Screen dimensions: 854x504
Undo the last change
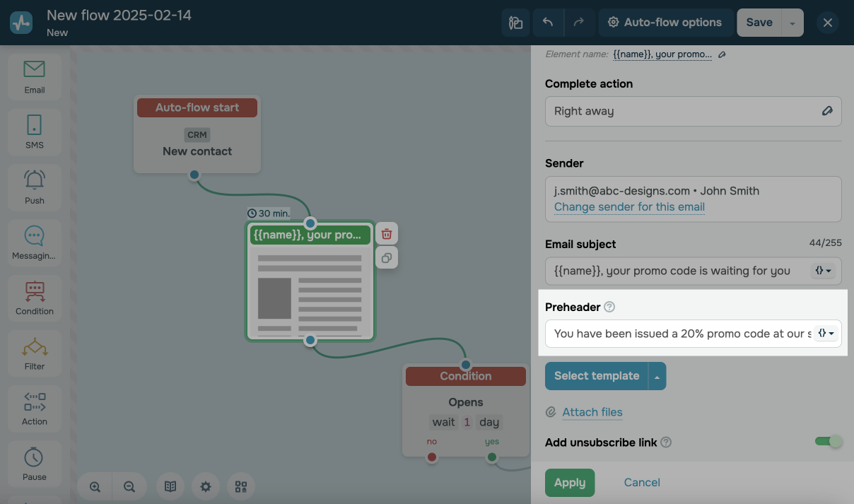(x=548, y=23)
